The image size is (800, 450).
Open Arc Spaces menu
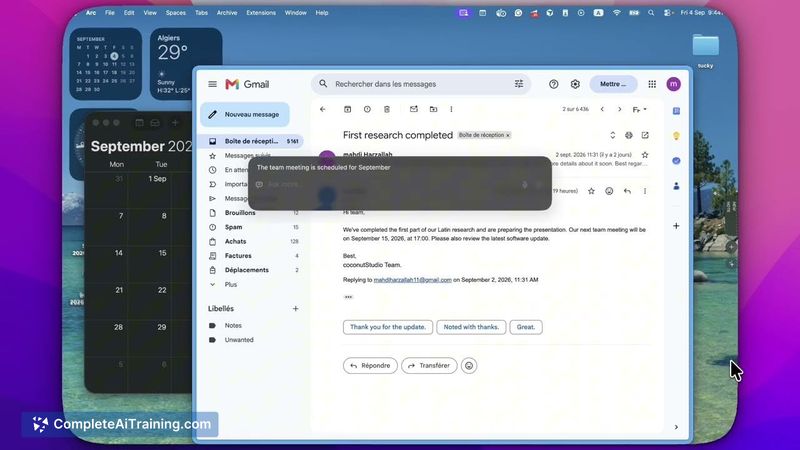[x=176, y=13]
